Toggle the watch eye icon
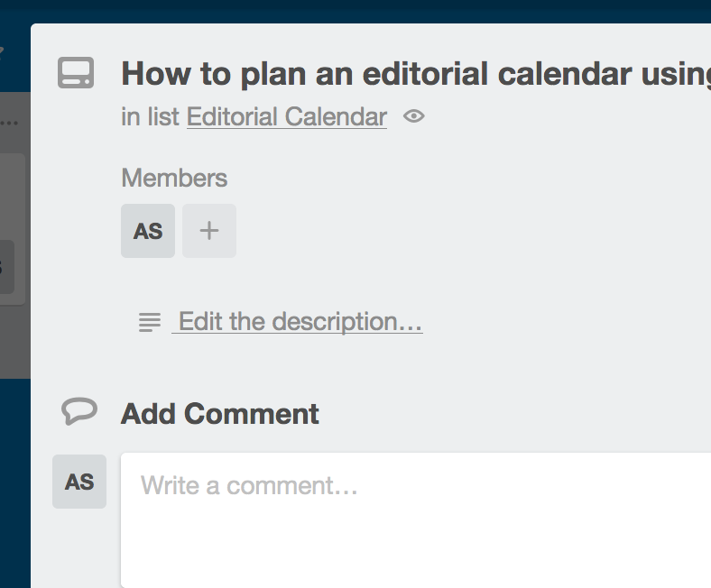The height and width of the screenshot is (588, 711). point(413,116)
